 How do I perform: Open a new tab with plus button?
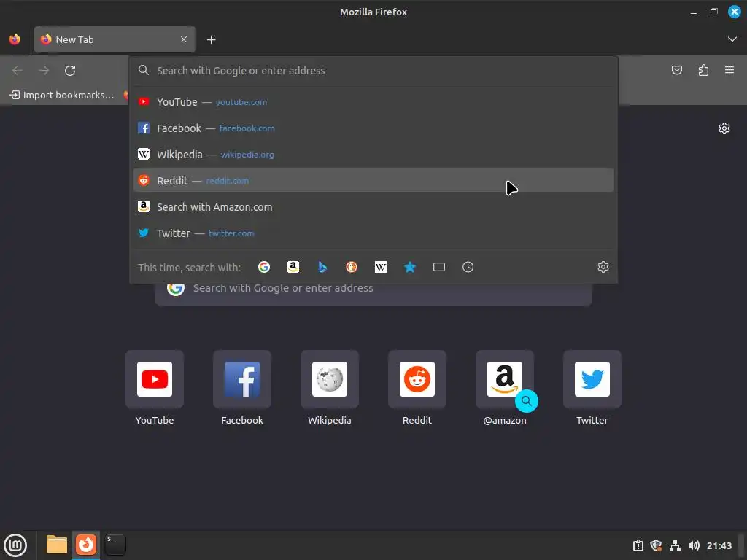point(211,40)
